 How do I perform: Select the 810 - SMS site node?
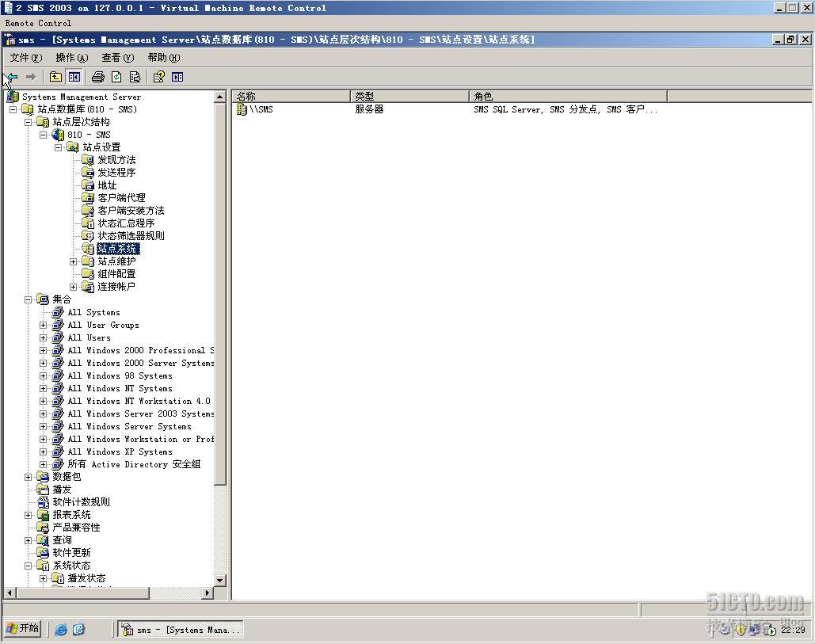coord(89,135)
